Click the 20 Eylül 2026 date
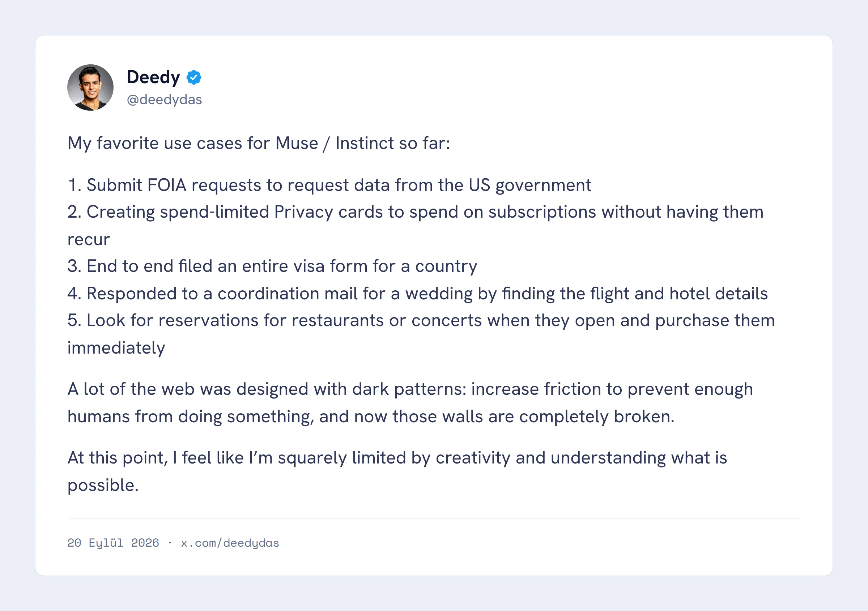Viewport: 868px width, 611px height. coord(113,543)
